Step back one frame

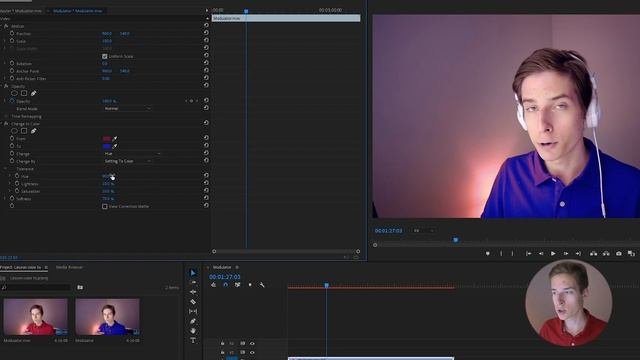tap(541, 253)
